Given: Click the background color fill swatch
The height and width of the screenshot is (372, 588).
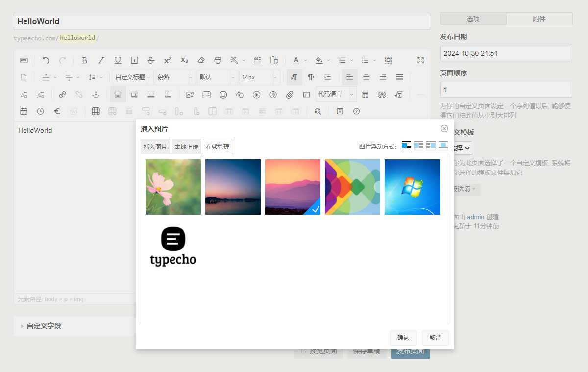Looking at the screenshot, I should coord(319,60).
